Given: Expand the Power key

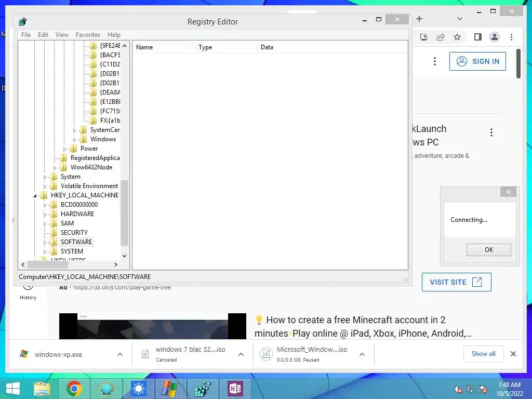Looking at the screenshot, I should pos(64,149).
